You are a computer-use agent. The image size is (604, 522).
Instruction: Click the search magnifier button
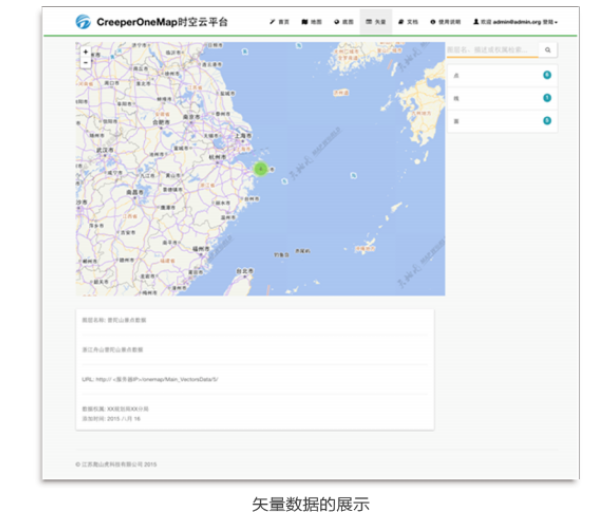(548, 49)
